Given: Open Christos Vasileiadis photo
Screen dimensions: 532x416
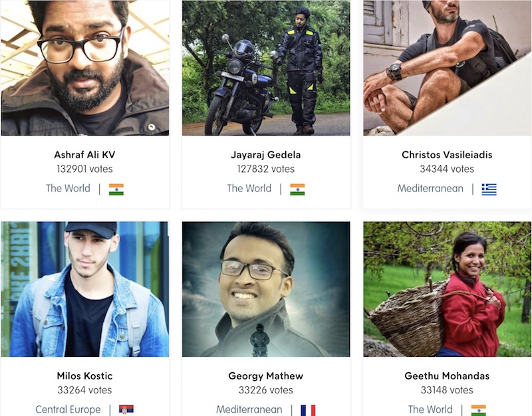Looking at the screenshot, I should coord(447,68).
